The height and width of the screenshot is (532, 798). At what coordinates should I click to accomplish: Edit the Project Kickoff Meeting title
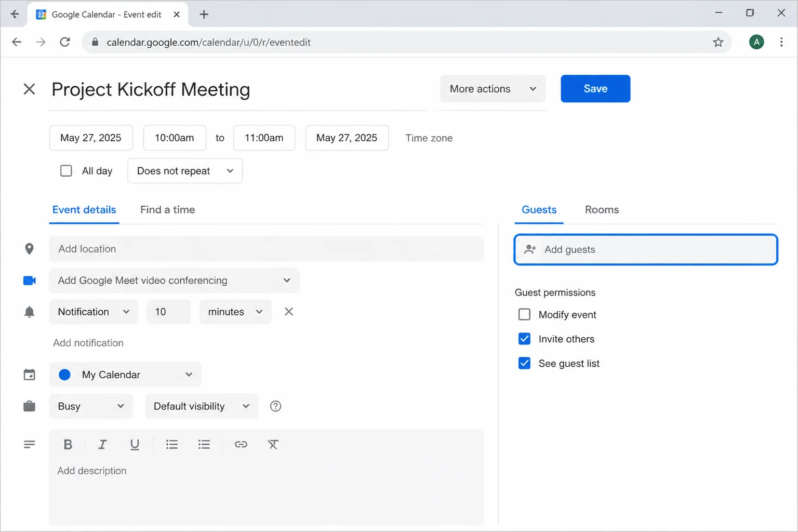click(238, 89)
